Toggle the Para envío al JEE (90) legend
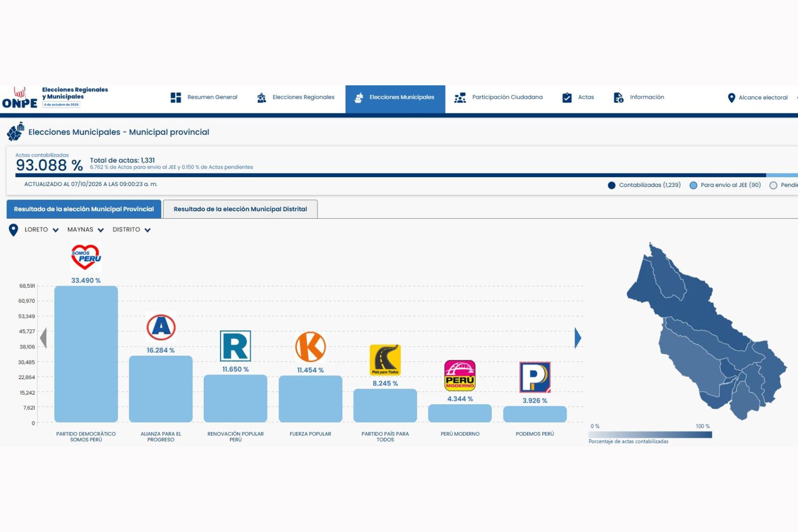 725,185
